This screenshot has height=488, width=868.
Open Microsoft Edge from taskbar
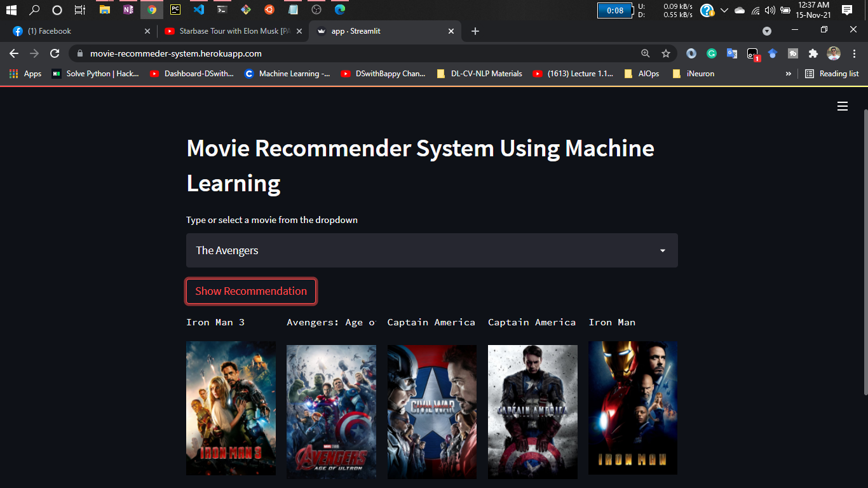pyautogui.click(x=340, y=10)
